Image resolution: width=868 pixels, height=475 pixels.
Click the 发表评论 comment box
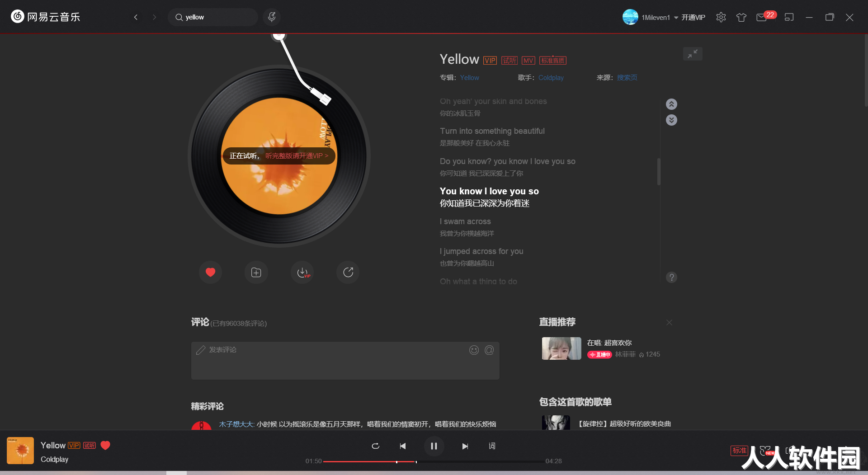345,361
